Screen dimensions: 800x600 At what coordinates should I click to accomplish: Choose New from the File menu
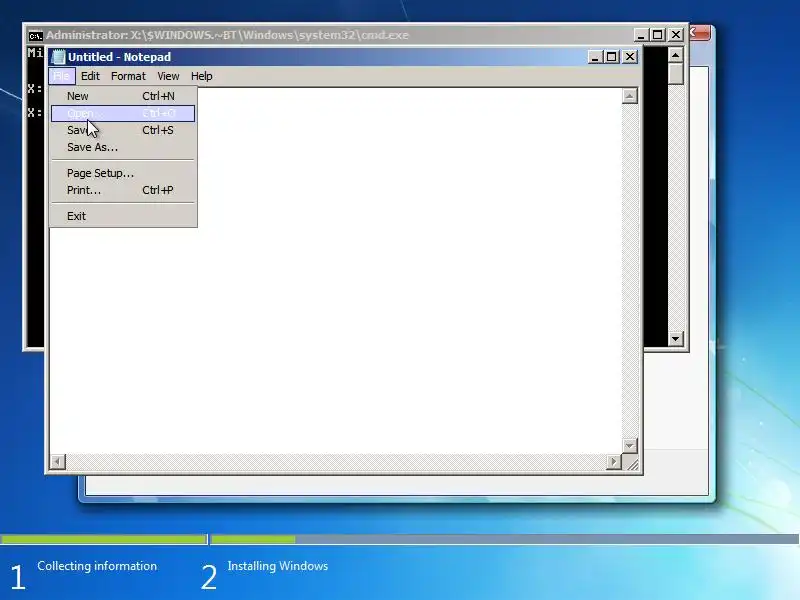123,96
